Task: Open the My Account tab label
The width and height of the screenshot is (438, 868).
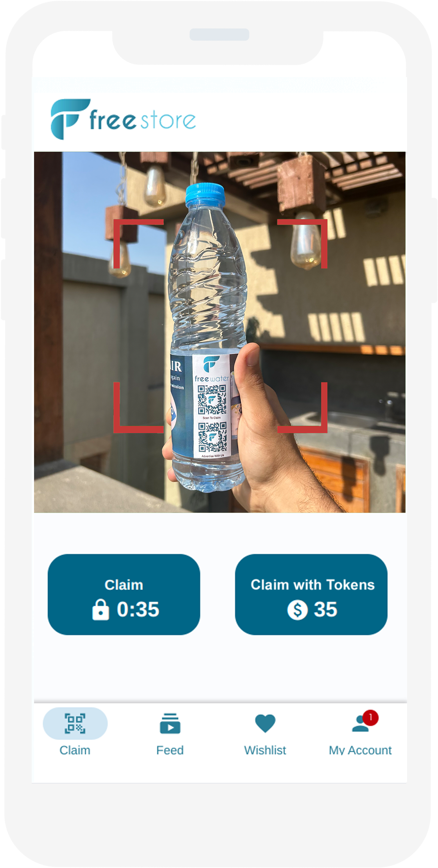Action: click(x=360, y=750)
